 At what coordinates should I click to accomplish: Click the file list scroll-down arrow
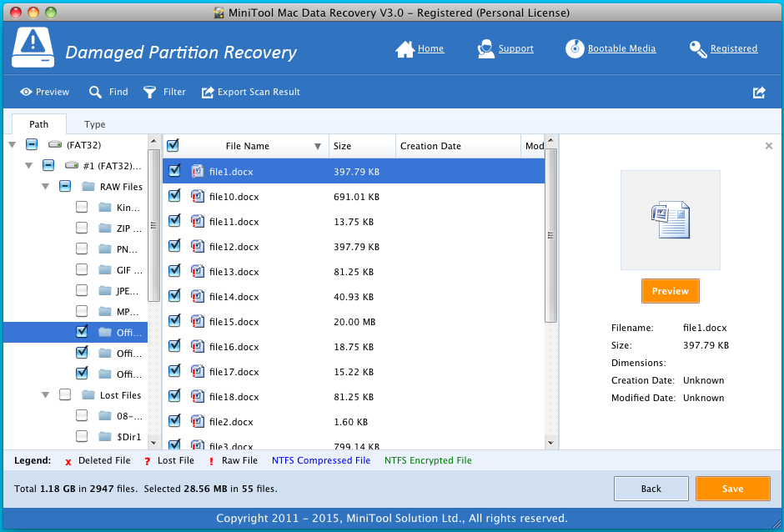[550, 443]
